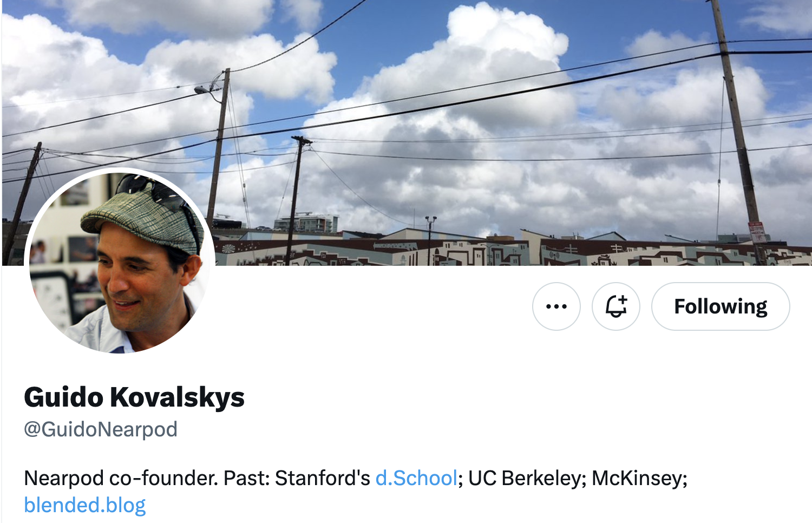Open the d.School link in bio
This screenshot has height=523, width=812.
click(x=416, y=479)
